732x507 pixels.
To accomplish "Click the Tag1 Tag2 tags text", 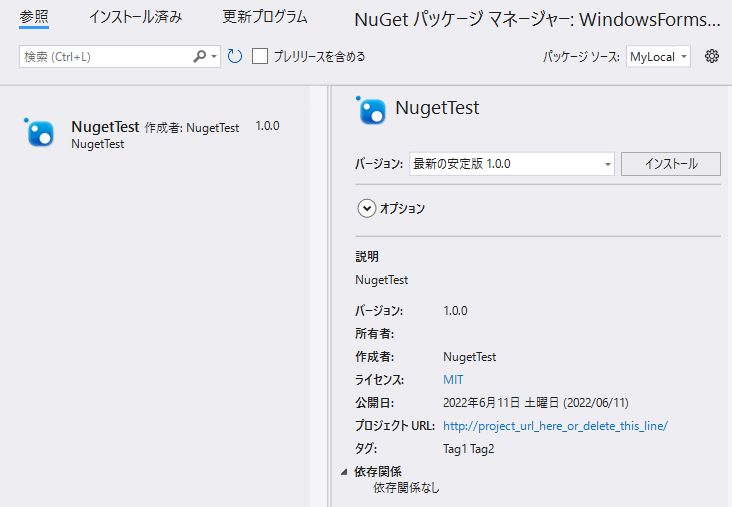I will tap(469, 449).
